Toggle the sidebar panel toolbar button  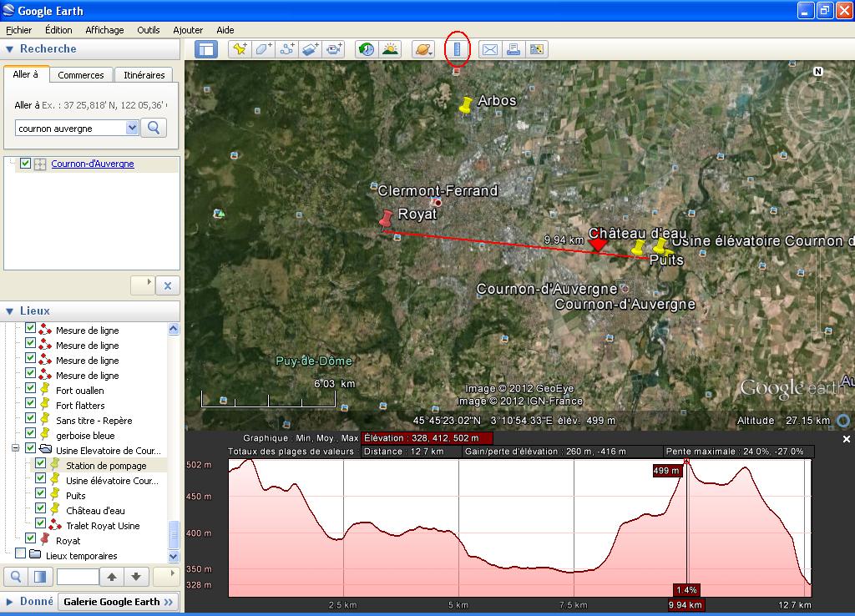206,49
